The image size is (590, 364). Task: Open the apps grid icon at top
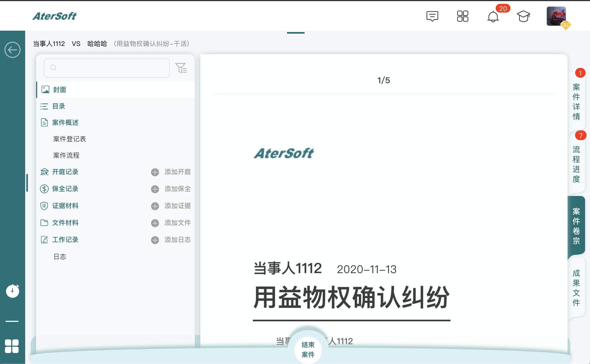463,16
